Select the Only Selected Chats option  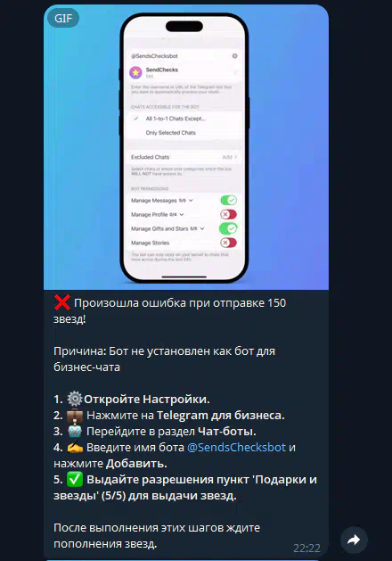(184, 133)
